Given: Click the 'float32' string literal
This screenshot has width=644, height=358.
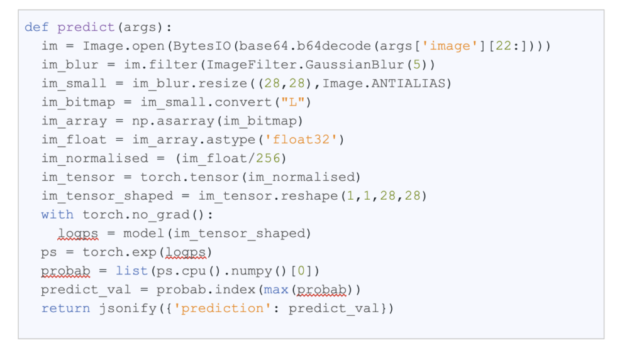Looking at the screenshot, I should (308, 139).
